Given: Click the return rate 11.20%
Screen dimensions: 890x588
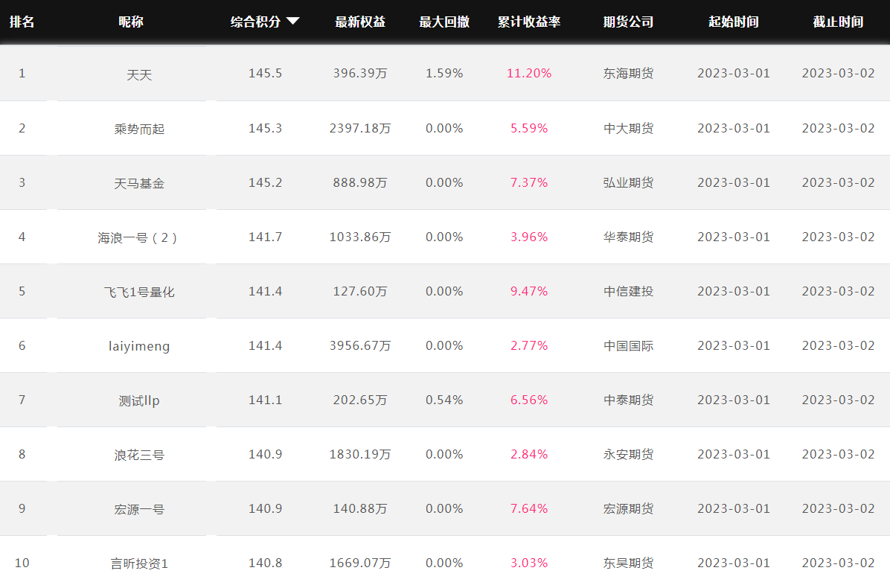Looking at the screenshot, I should [529, 73].
